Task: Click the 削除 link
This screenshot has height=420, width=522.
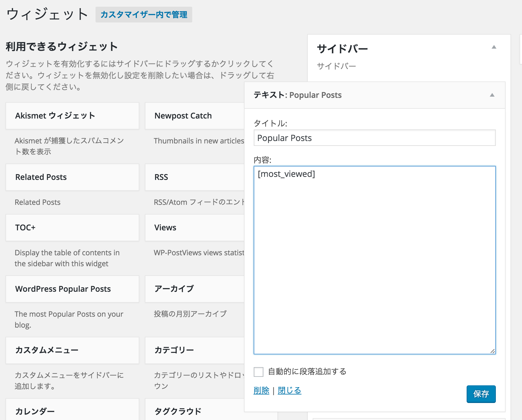Action: click(261, 391)
